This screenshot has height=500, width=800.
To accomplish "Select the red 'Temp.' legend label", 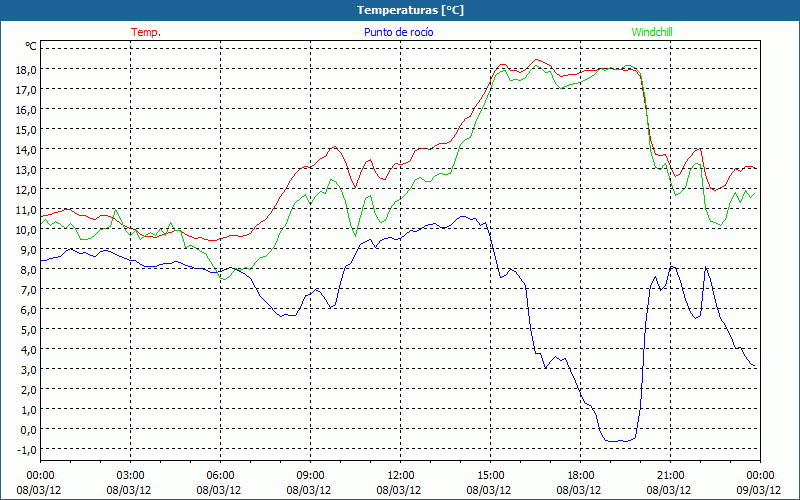I will tap(146, 32).
